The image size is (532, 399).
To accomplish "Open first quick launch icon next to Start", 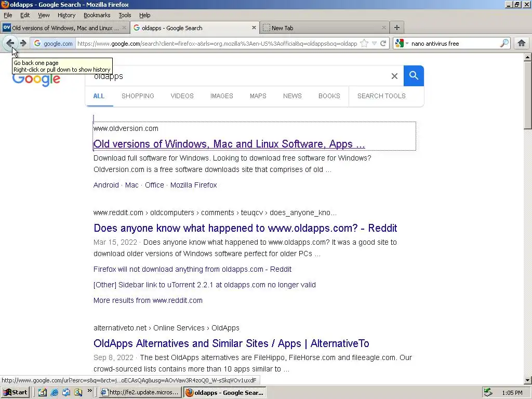I will pyautogui.click(x=43, y=392).
